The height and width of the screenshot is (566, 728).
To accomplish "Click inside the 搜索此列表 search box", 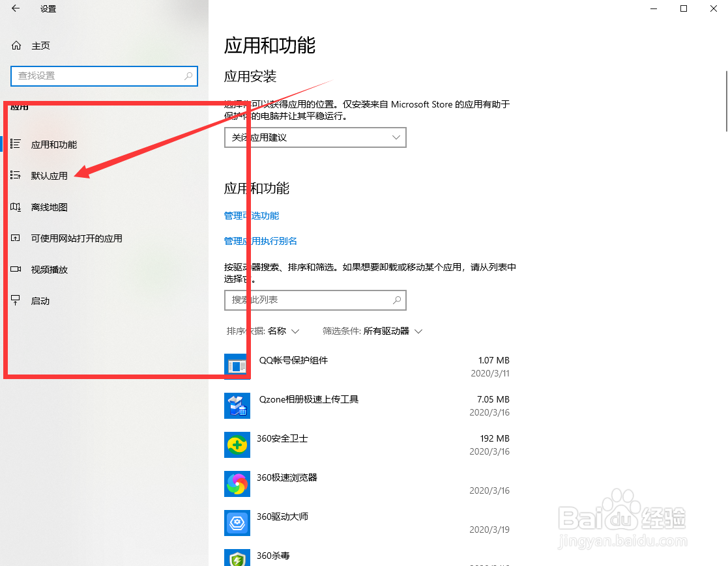I will (x=315, y=300).
